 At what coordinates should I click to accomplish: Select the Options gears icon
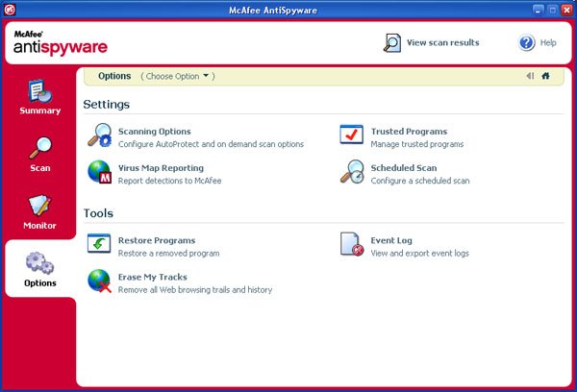click(x=39, y=263)
